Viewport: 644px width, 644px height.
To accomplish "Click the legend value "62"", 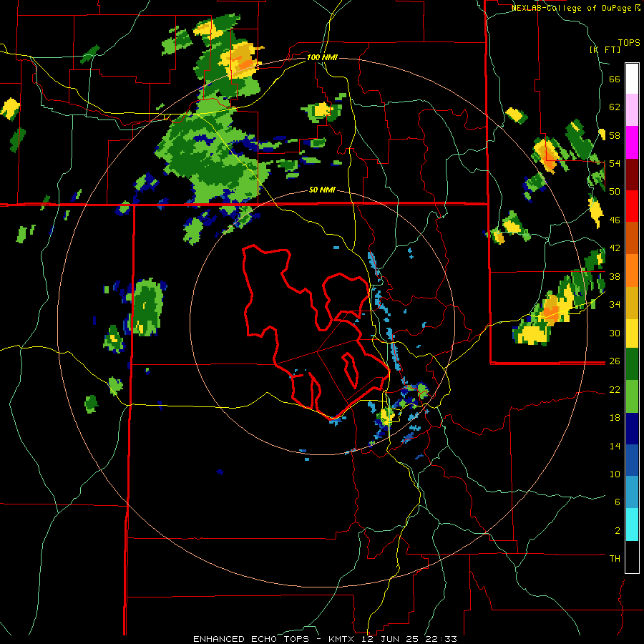I will (x=615, y=107).
